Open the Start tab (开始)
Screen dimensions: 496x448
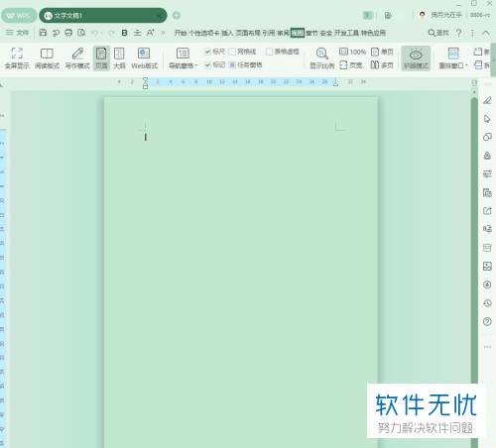(181, 33)
